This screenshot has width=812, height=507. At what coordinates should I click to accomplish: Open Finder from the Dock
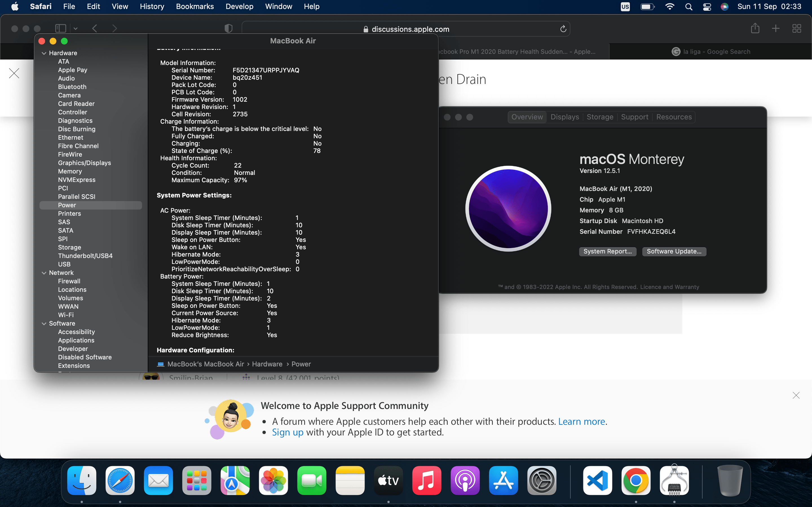click(81, 480)
